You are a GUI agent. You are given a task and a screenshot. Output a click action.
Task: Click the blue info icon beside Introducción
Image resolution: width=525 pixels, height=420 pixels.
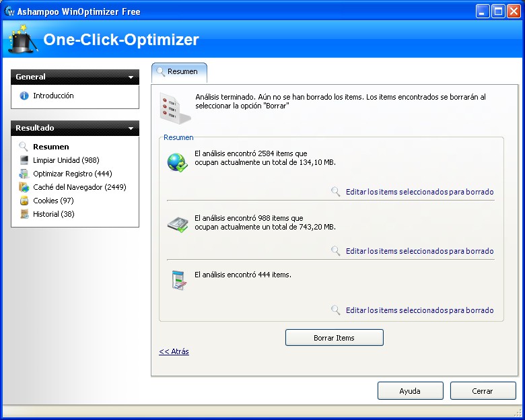coord(24,96)
